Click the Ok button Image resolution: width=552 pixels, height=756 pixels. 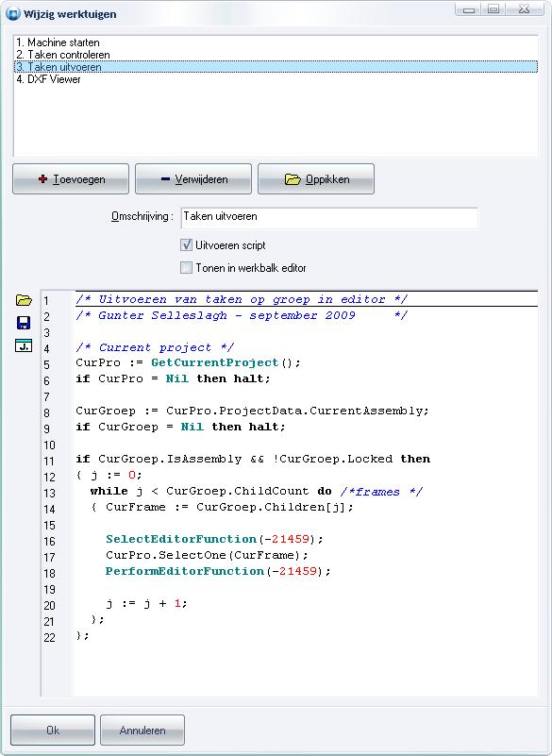tap(53, 730)
